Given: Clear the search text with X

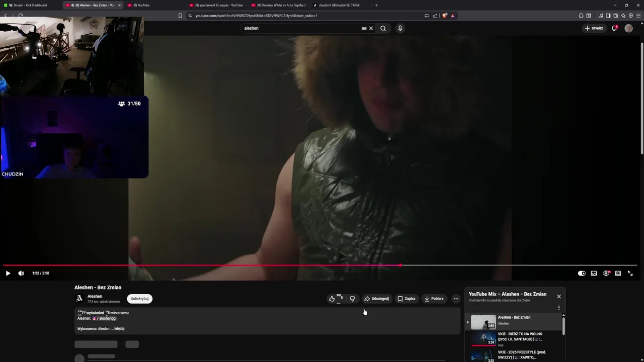Looking at the screenshot, I should coord(371,29).
